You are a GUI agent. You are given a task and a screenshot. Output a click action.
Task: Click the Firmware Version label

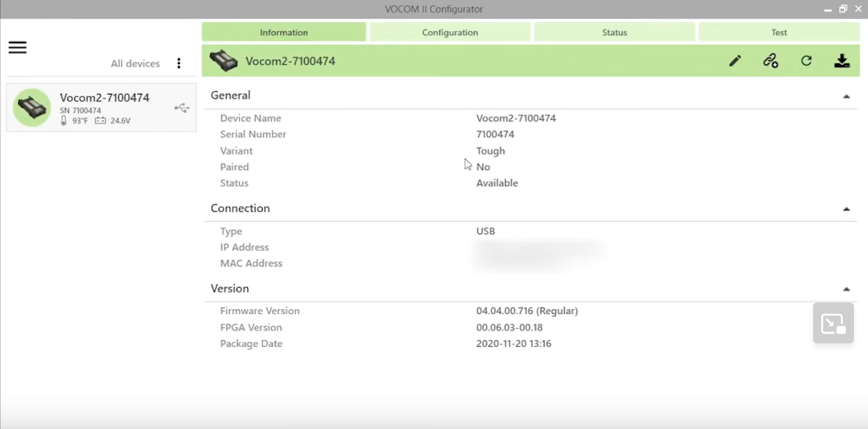click(x=259, y=311)
